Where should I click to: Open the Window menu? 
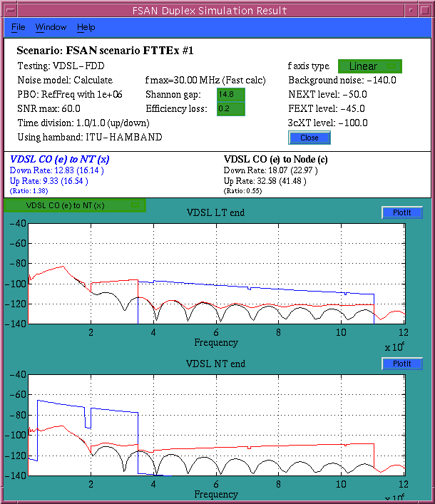coord(51,27)
